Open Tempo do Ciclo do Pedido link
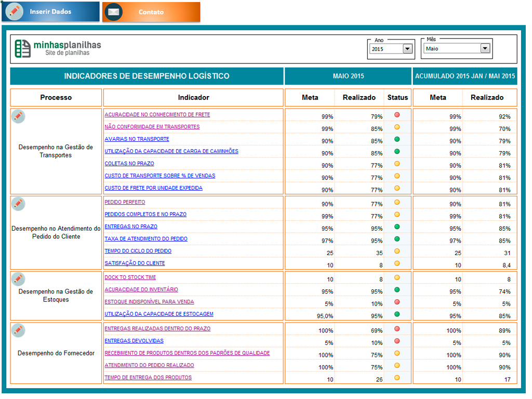 [138, 251]
